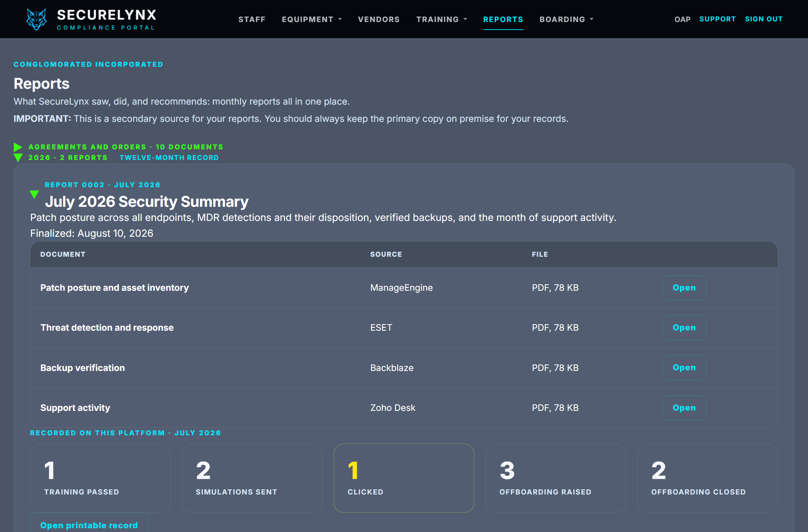
Task: Select Threat detection and response row title
Action: coord(107,328)
